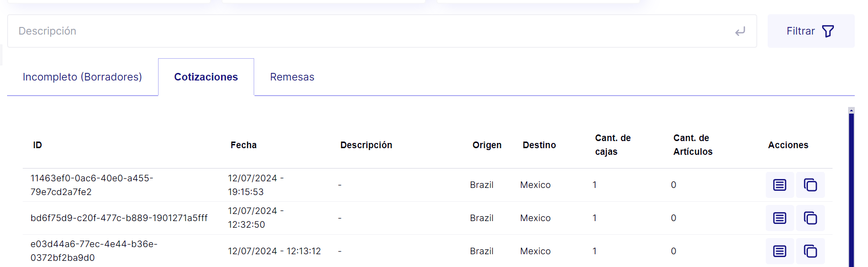Screen dimensions: 868x267
Task: Duplicate quotation e03d44a6 with copy icon
Action: [x=810, y=251]
